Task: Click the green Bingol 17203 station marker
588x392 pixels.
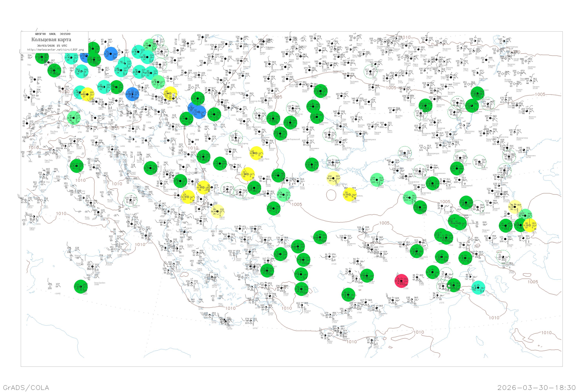Action: 433,272
